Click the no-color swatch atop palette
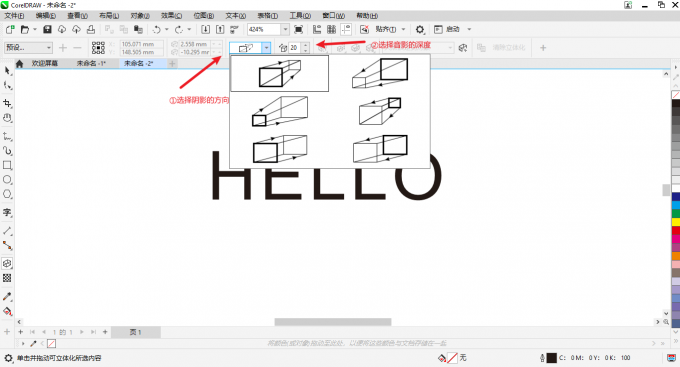Screen dimensions: 680x367 [676, 95]
